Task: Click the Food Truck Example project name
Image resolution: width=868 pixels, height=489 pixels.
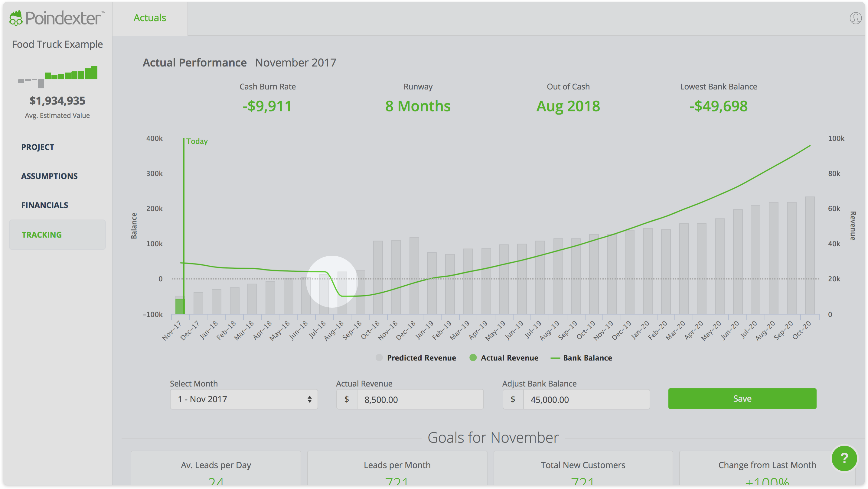Action: [57, 44]
